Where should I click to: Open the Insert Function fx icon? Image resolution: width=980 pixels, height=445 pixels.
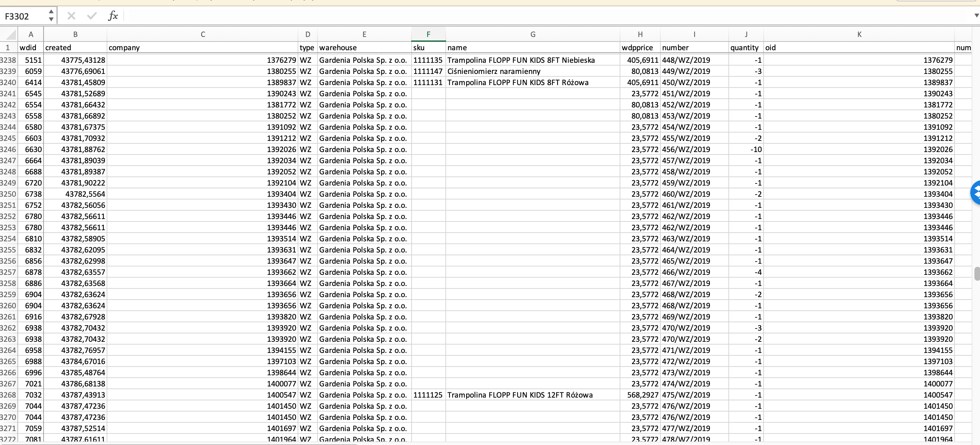113,16
